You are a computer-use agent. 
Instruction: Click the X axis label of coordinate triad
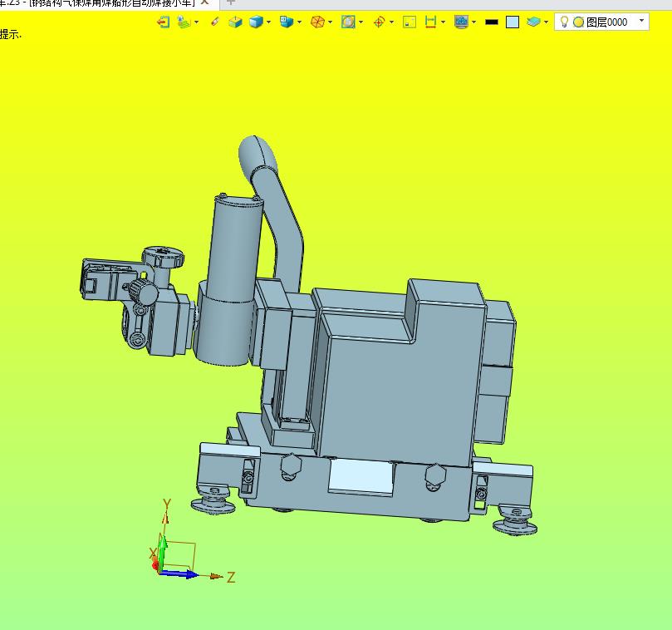pyautogui.click(x=152, y=554)
